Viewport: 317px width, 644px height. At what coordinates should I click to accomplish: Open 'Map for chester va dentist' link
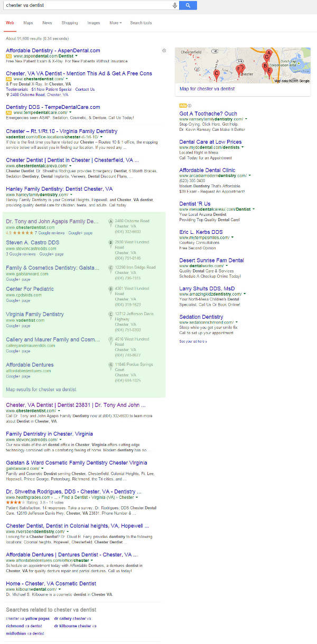pyautogui.click(x=207, y=89)
